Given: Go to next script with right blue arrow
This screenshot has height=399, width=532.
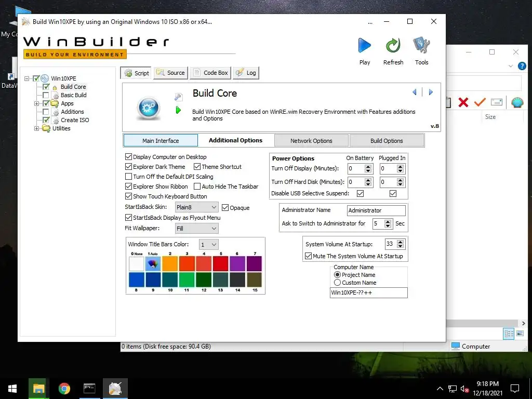Looking at the screenshot, I should click(431, 92).
